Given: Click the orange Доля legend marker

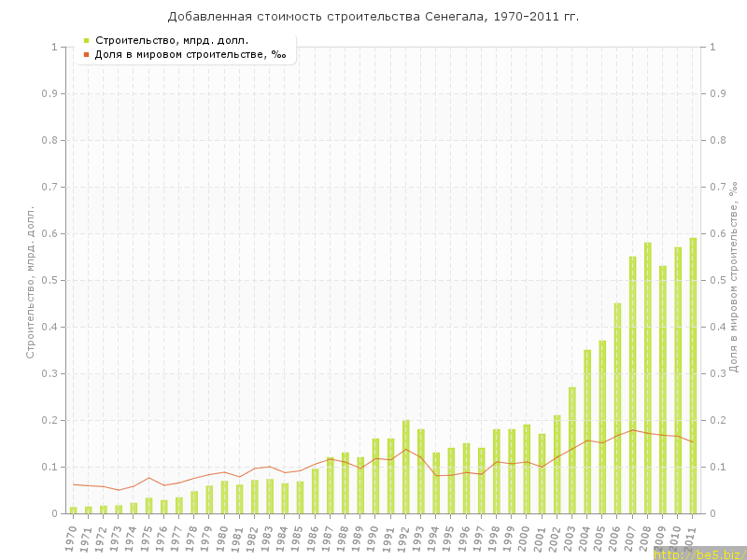Looking at the screenshot, I should 86,54.
